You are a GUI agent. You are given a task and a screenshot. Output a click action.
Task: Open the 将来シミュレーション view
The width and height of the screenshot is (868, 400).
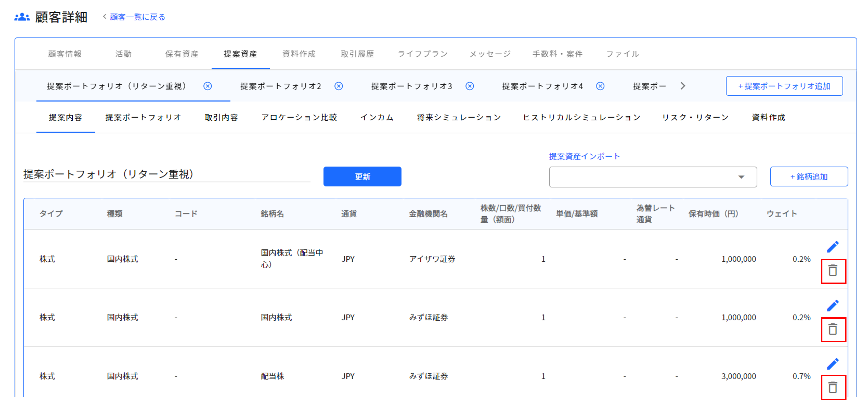coord(459,117)
